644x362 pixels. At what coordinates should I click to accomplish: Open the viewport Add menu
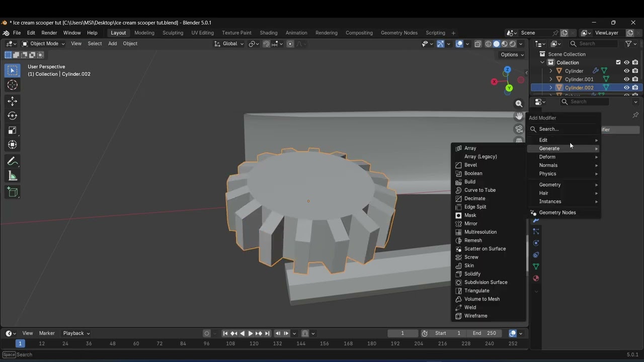pos(112,44)
